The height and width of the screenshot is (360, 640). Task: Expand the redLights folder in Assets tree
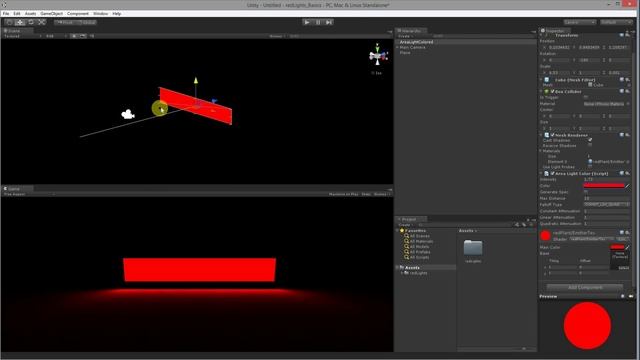tap(402, 273)
